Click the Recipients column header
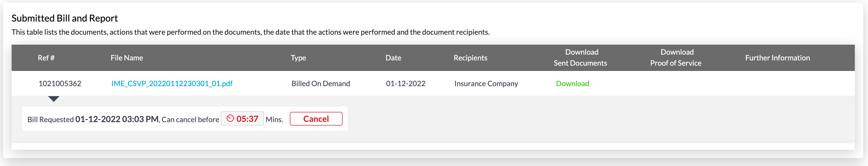868x166 pixels. pyautogui.click(x=470, y=58)
